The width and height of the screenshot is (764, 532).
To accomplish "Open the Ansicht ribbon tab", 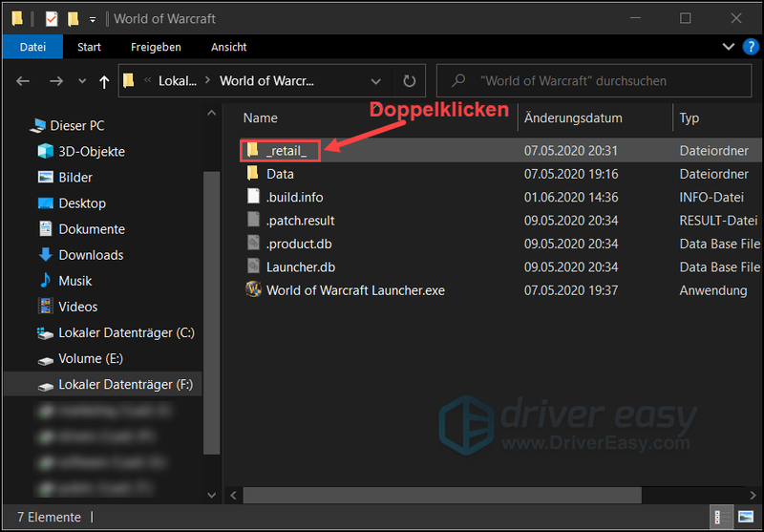I will click(228, 47).
